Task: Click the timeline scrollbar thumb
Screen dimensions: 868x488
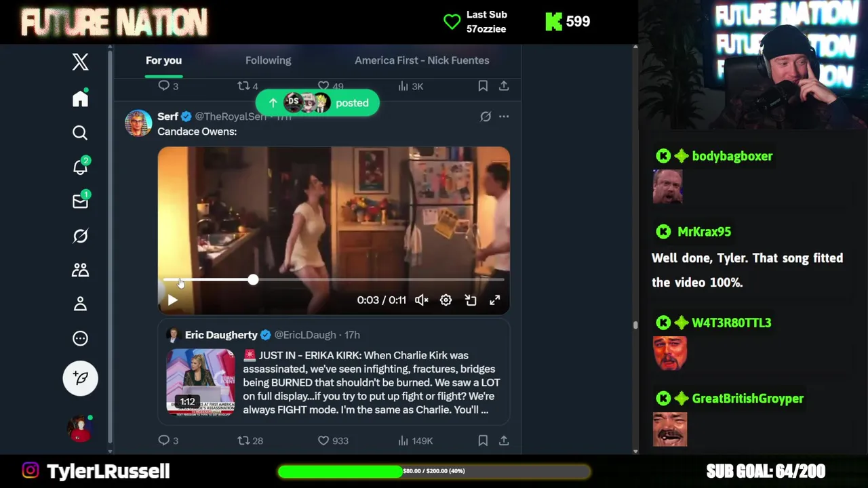Action: [635, 325]
